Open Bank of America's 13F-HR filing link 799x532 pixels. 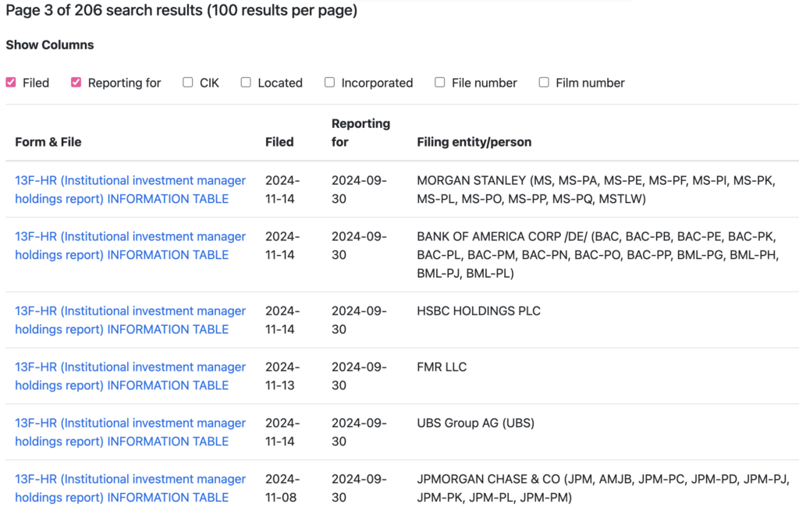pos(130,246)
